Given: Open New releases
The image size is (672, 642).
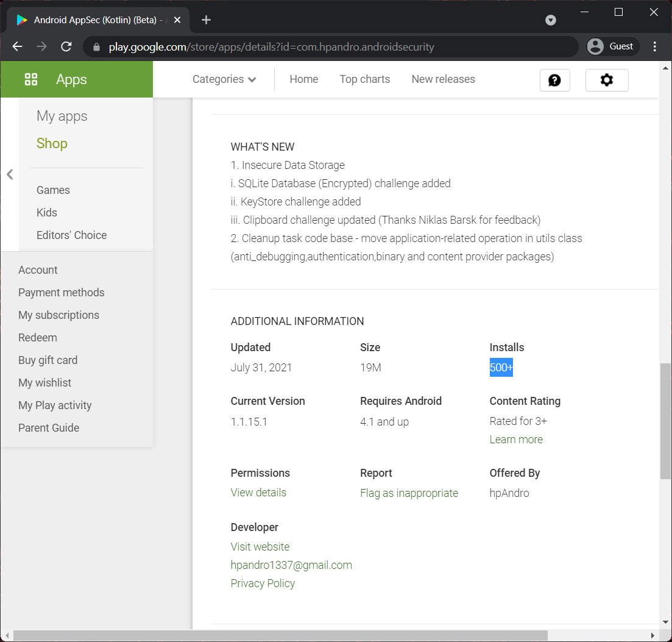Looking at the screenshot, I should point(443,79).
